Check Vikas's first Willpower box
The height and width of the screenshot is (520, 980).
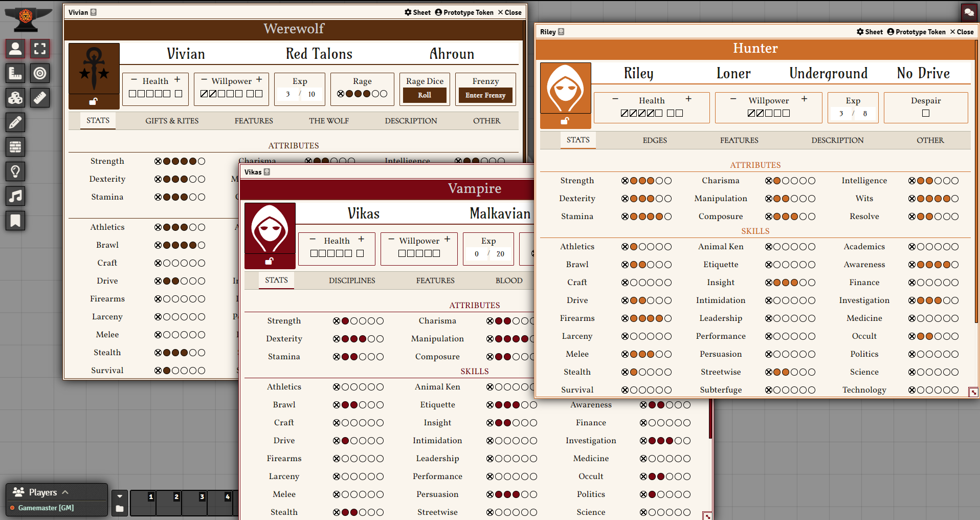[402, 253]
